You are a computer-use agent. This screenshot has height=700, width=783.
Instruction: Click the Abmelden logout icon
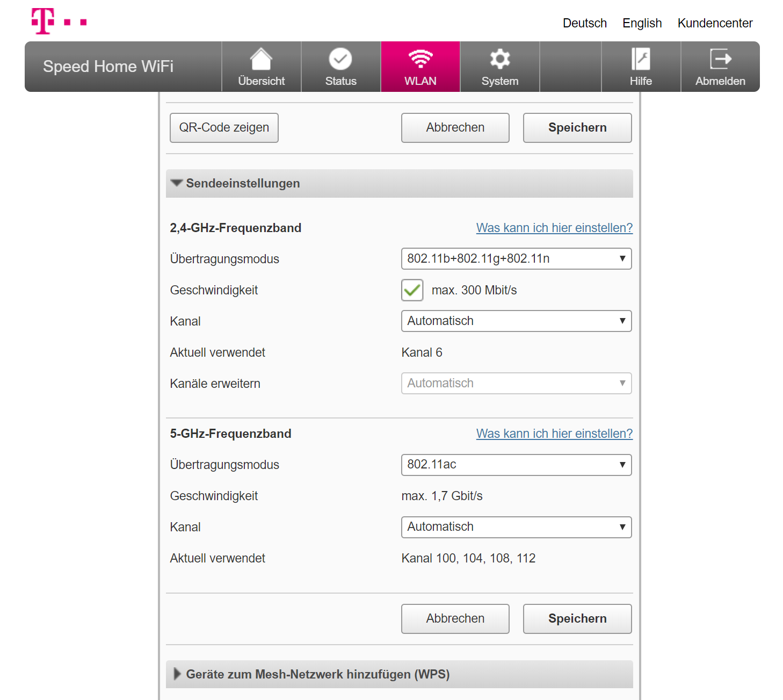(x=721, y=59)
